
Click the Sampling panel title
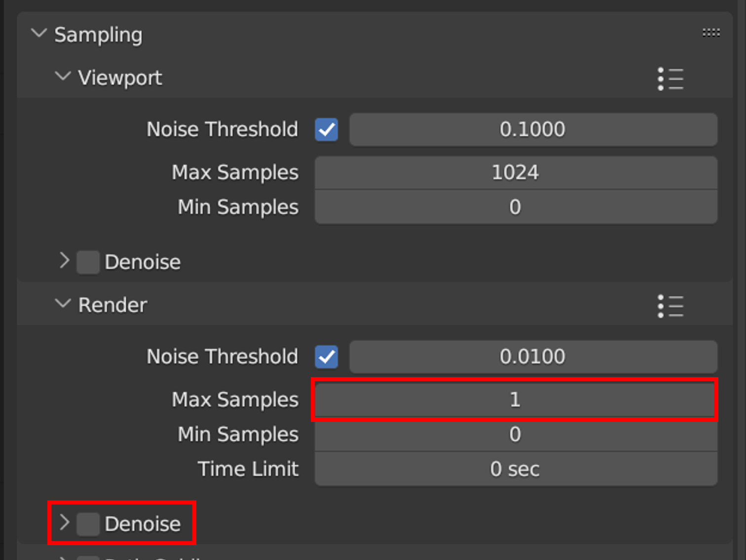[x=98, y=35]
